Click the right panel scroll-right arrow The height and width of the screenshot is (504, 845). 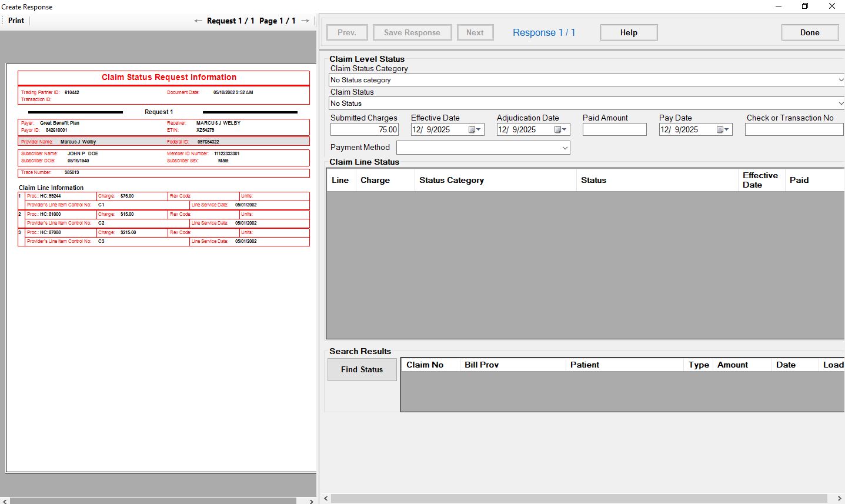[x=839, y=499]
